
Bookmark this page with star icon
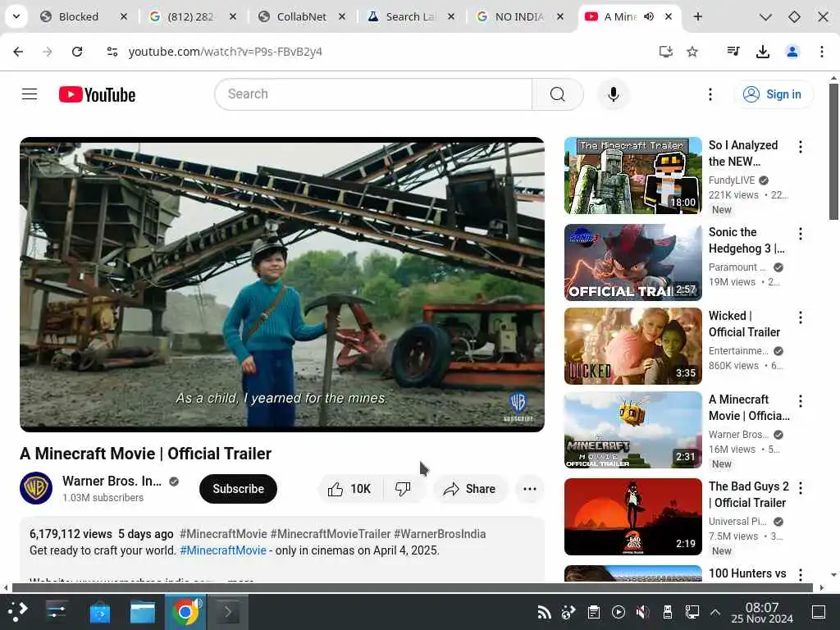pyautogui.click(x=692, y=52)
